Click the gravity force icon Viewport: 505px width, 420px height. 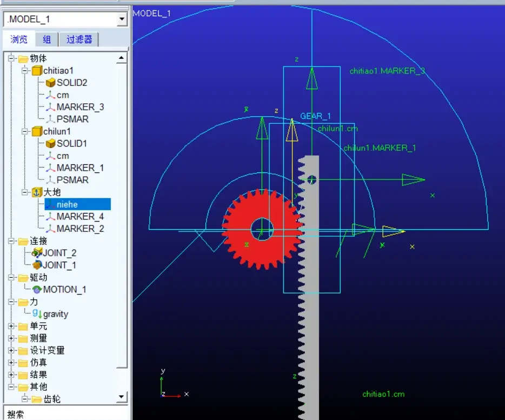[37, 314]
